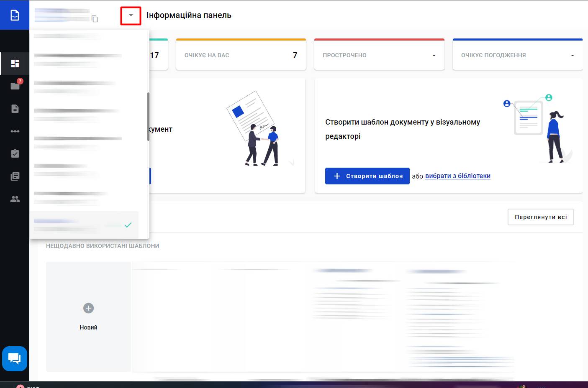The width and height of the screenshot is (588, 388).
Task: Open the clipboard checkmark tasks icon
Action: tap(15, 153)
